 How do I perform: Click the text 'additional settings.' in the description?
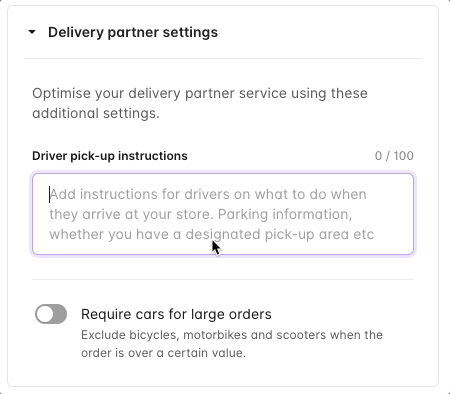click(x=96, y=114)
